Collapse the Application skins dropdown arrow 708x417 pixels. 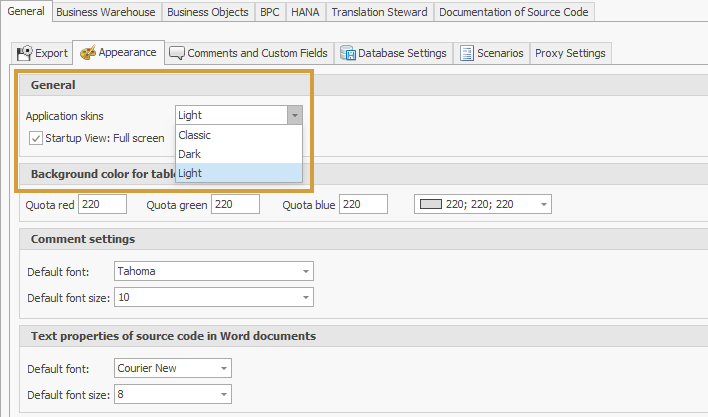pyautogui.click(x=294, y=116)
